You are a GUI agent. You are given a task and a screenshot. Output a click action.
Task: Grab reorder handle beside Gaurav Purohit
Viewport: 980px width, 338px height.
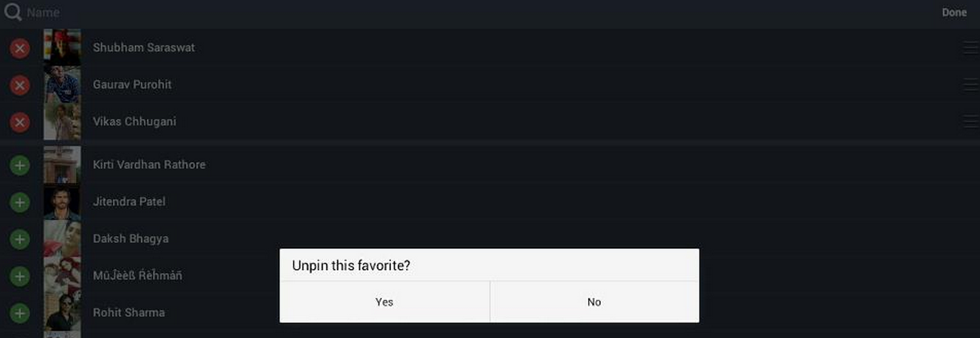pyautogui.click(x=971, y=85)
